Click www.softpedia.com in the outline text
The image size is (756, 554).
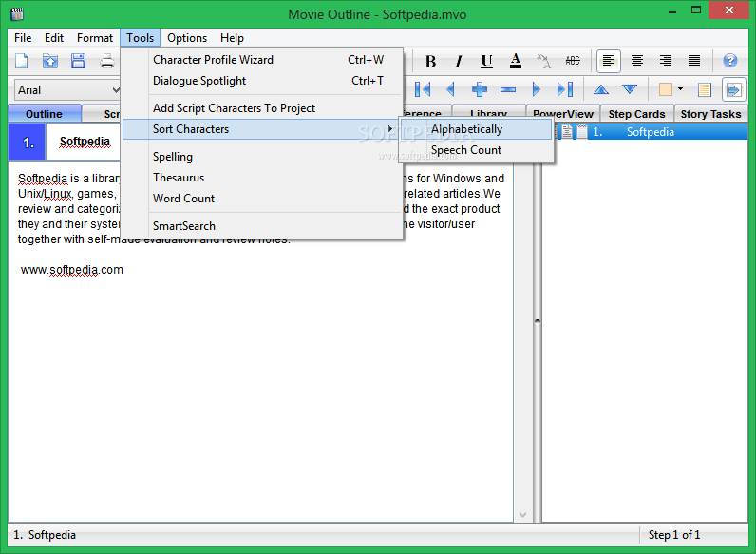[72, 270]
